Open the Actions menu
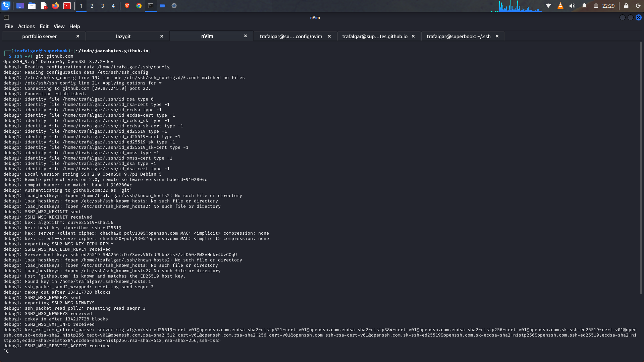 pyautogui.click(x=26, y=26)
